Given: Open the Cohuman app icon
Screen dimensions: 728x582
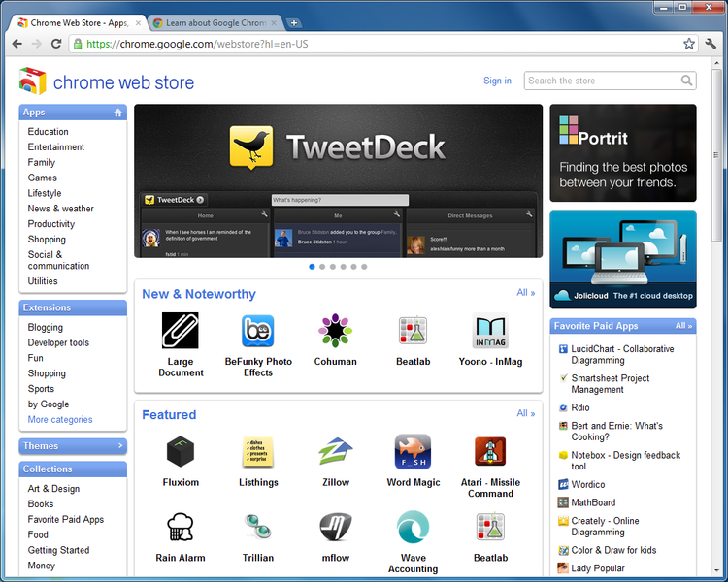Looking at the screenshot, I should (335, 331).
